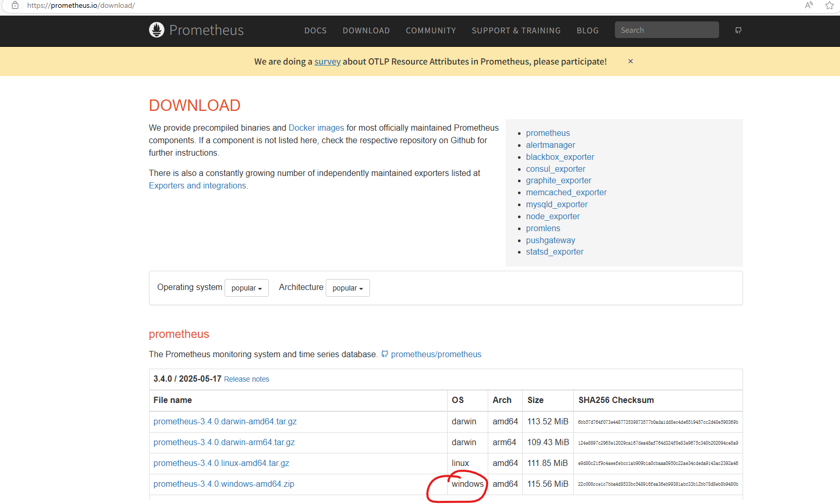Click the address bar URL

coord(81,5)
